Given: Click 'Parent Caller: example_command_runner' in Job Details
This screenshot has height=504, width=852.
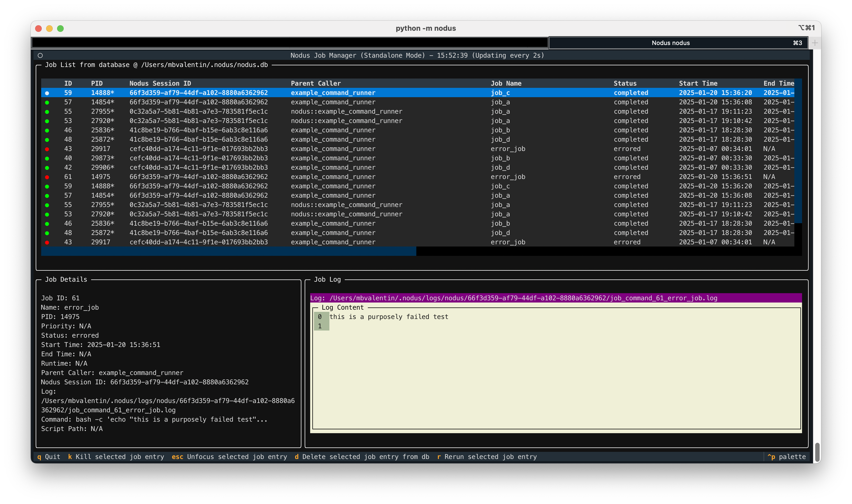Looking at the screenshot, I should point(112,373).
